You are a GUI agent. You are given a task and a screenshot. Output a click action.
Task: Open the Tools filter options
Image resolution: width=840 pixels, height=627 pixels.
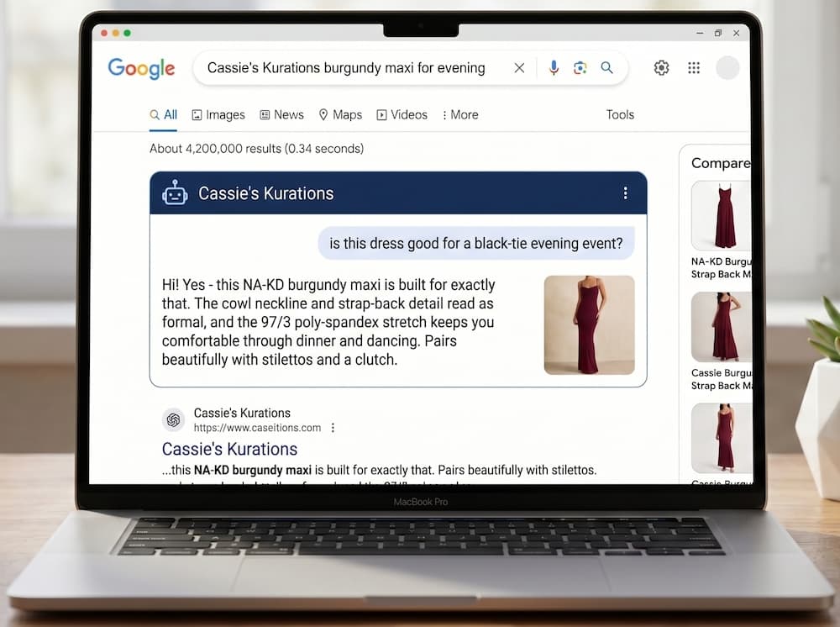620,114
